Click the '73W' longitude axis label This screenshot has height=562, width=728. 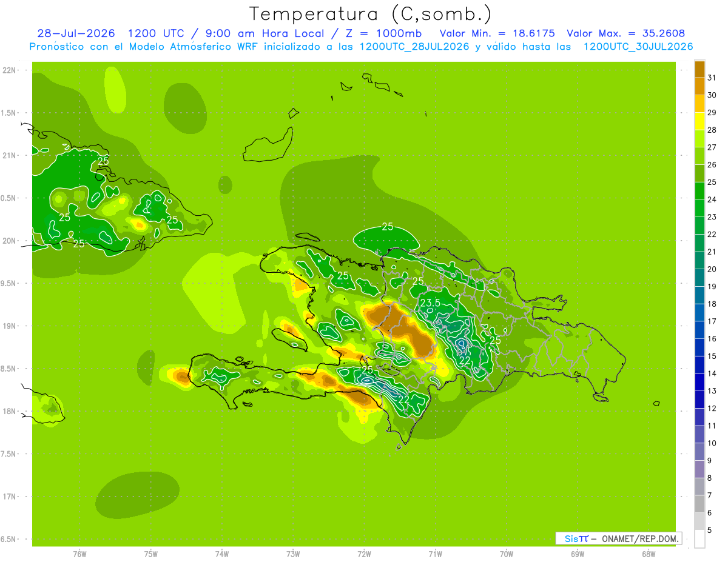pyautogui.click(x=293, y=554)
